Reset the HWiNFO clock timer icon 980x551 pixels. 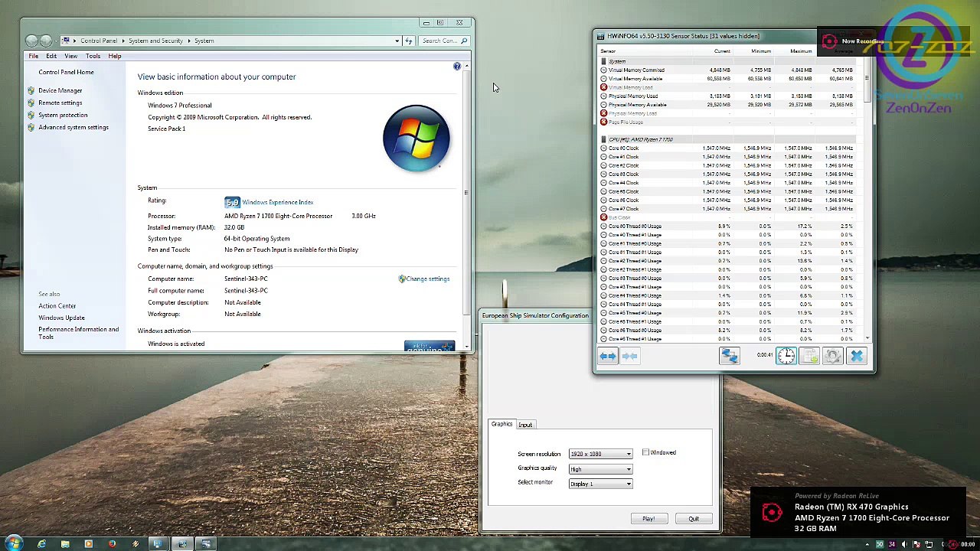coord(786,356)
